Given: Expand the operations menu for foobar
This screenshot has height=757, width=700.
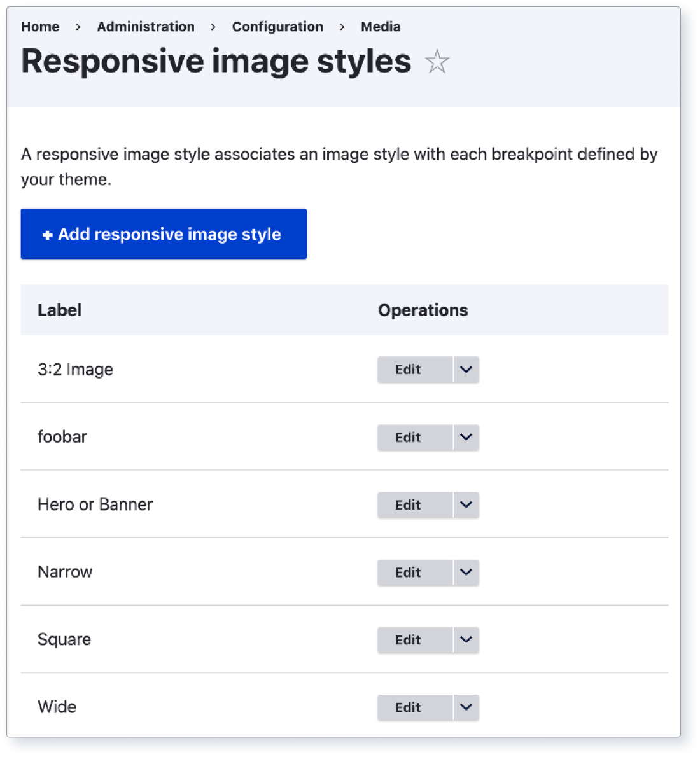Looking at the screenshot, I should coord(465,437).
